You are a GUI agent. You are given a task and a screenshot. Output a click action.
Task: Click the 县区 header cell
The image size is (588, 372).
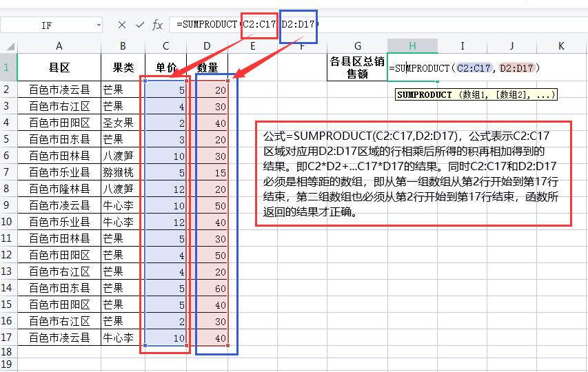click(59, 68)
